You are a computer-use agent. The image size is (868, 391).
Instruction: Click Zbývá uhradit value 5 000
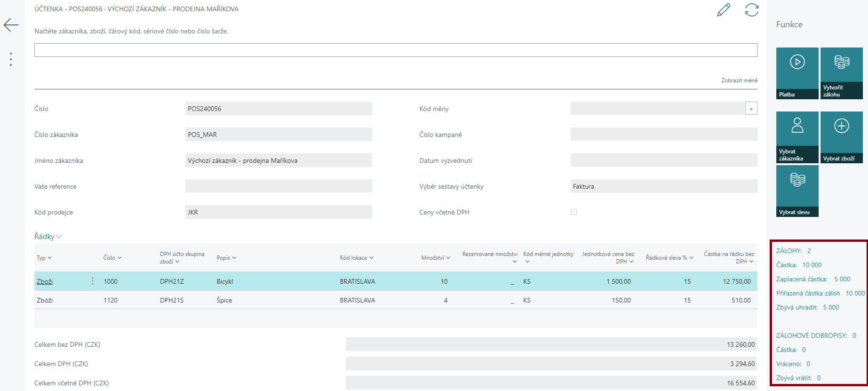coord(831,307)
